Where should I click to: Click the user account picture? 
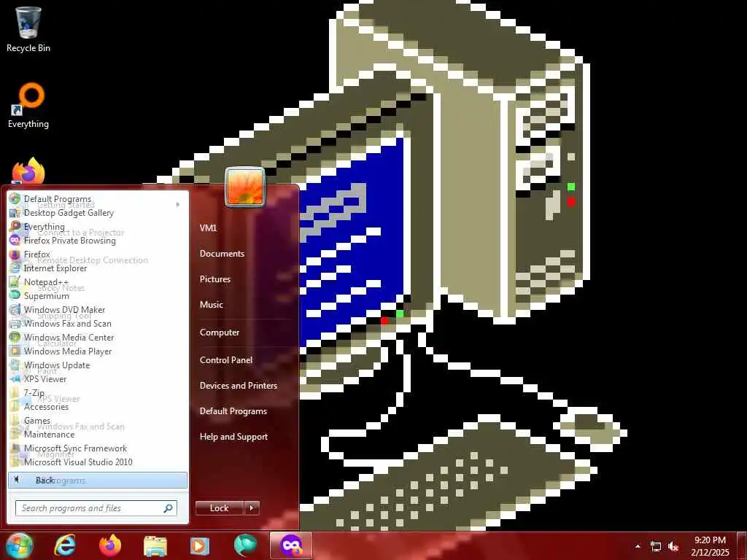(x=245, y=187)
